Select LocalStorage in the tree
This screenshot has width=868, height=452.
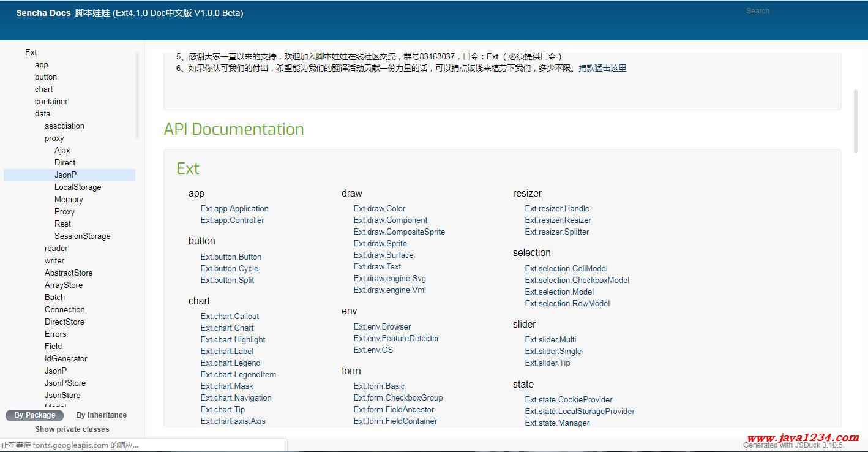pyautogui.click(x=78, y=187)
